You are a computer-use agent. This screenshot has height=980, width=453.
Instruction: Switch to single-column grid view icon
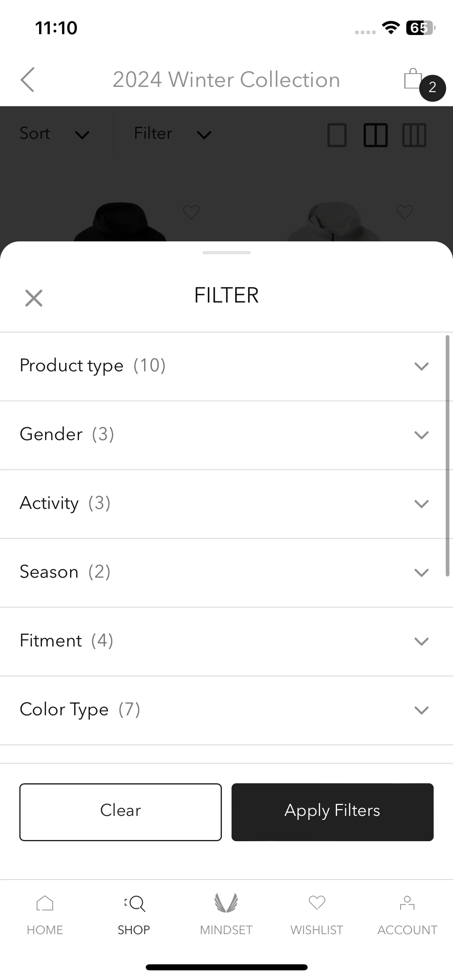(337, 135)
